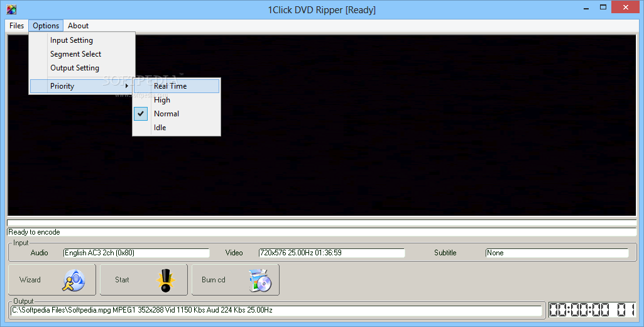Click the Start button label

pos(122,280)
